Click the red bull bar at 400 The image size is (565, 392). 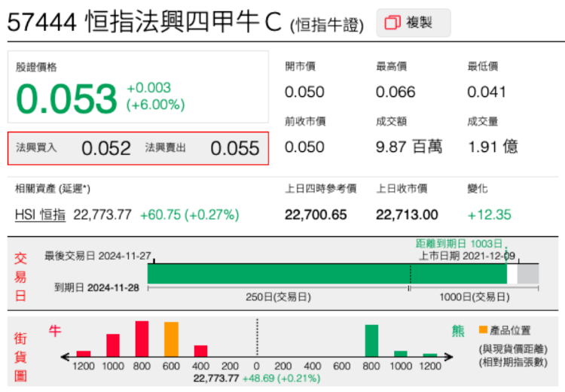tap(200, 351)
